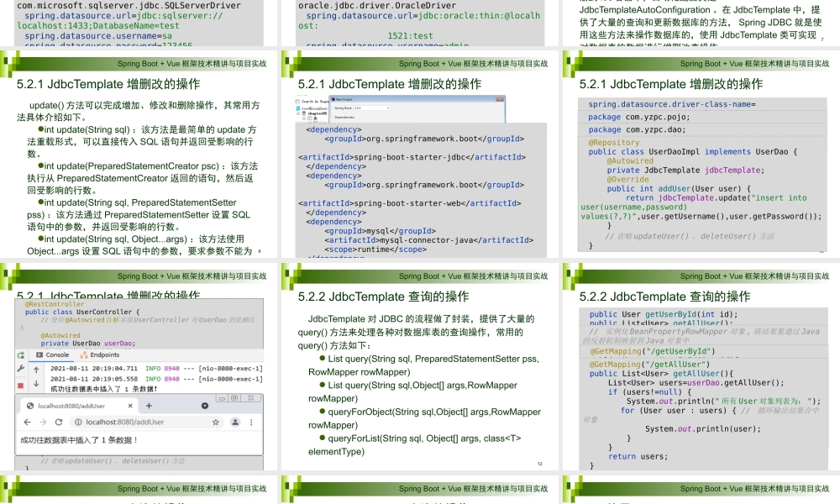The height and width of the screenshot is (504, 840).
Task: Click the back arrow in the browser
Action: 27,423
